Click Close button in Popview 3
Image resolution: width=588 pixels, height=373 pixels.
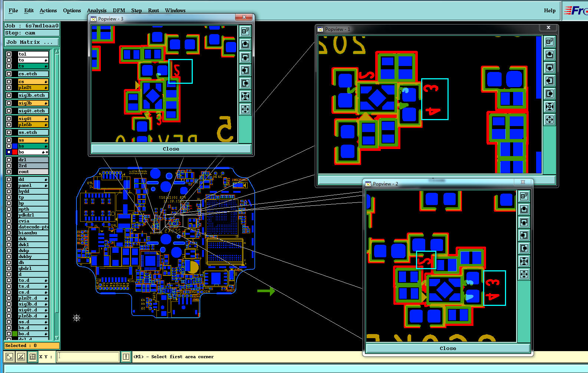pos(171,149)
